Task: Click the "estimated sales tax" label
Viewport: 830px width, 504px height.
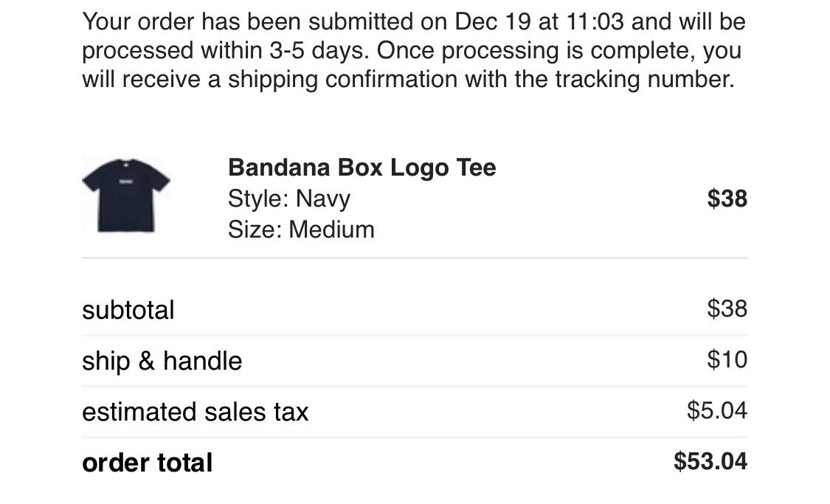Action: point(195,412)
